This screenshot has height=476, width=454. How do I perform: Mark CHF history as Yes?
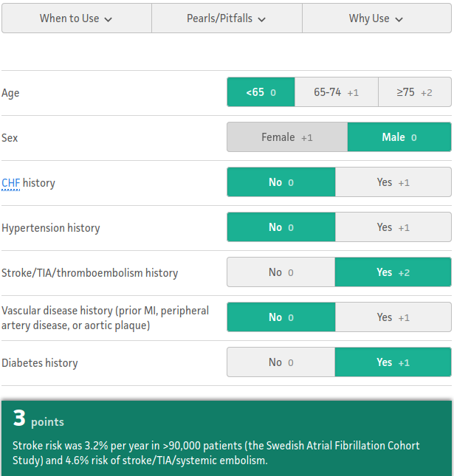coord(393,182)
